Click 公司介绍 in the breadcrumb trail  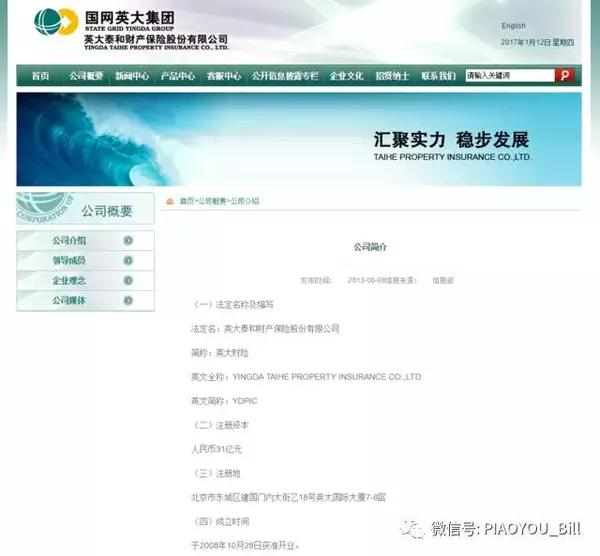(245, 201)
